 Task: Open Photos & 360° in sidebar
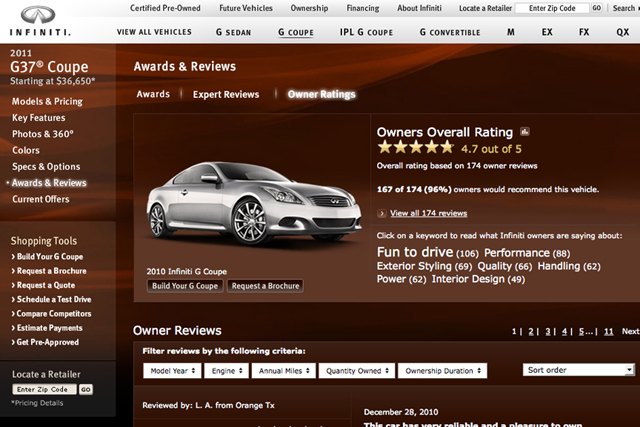point(42,134)
